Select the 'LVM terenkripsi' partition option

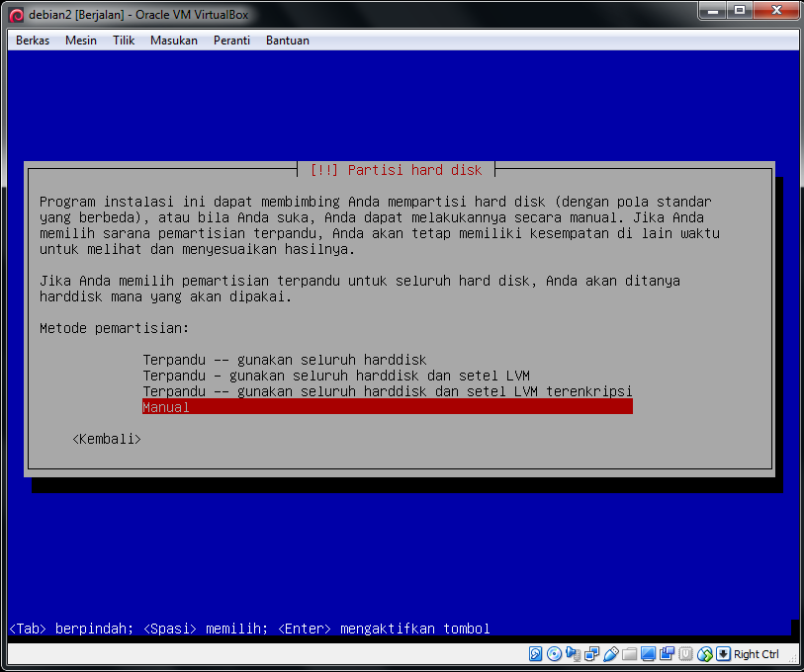387,391
